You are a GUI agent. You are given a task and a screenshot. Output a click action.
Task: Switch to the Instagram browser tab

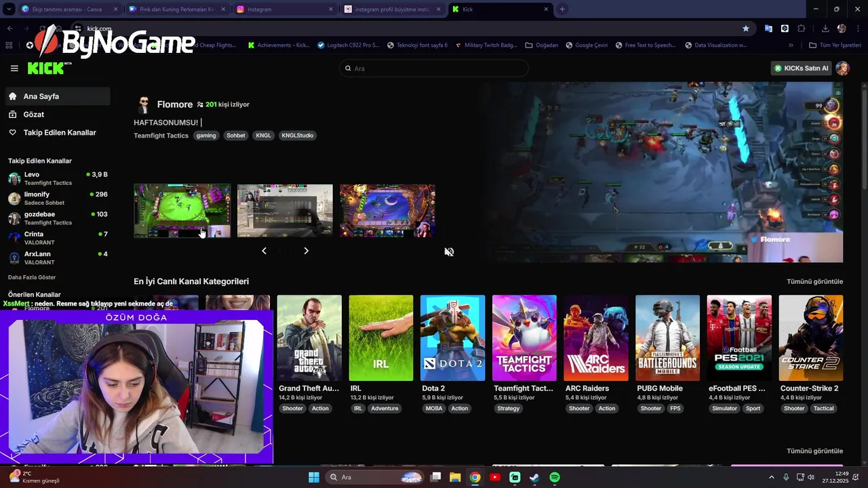tap(285, 9)
